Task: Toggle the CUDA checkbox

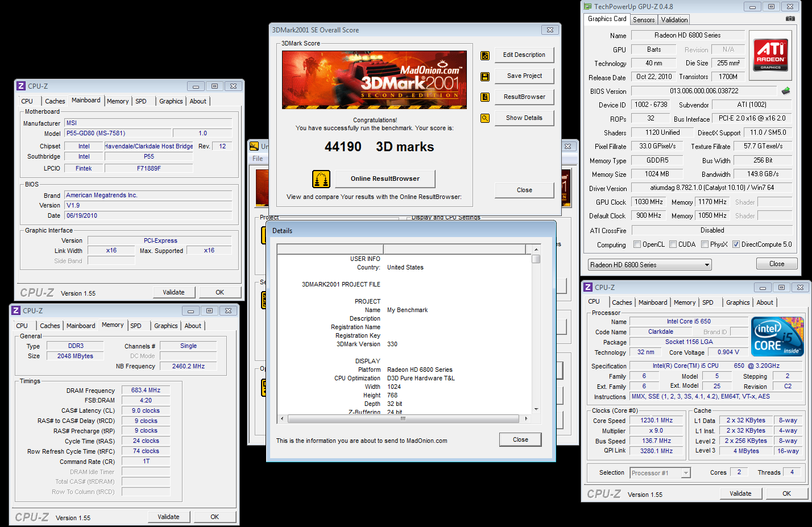Action: tap(673, 244)
